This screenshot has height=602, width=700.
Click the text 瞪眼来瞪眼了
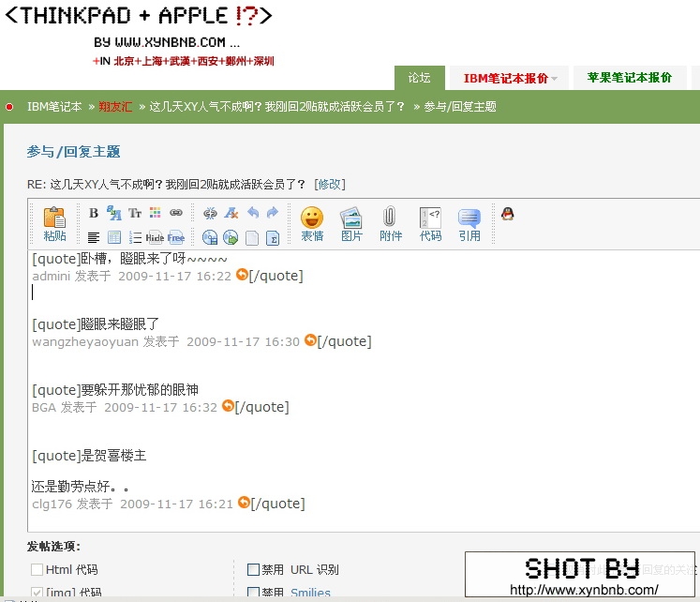pyautogui.click(x=120, y=324)
